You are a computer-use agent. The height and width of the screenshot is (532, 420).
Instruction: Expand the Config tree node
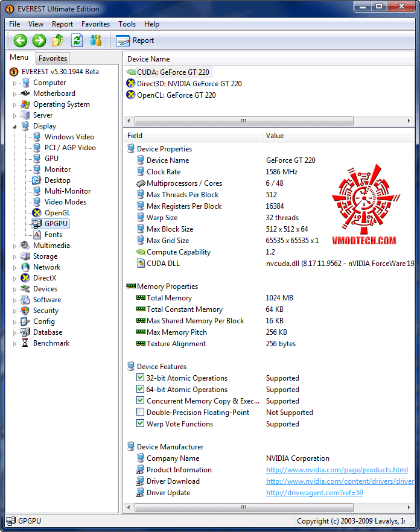[x=14, y=322]
